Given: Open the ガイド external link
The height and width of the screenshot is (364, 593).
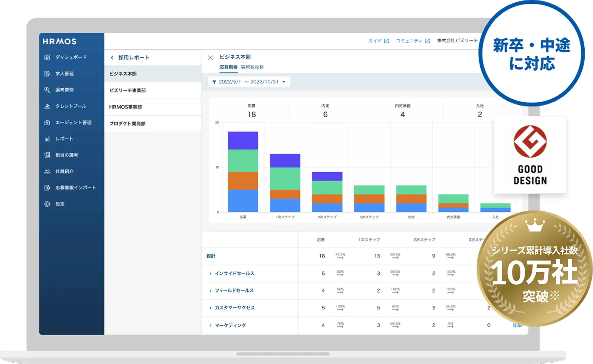Looking at the screenshot, I should pos(378,41).
